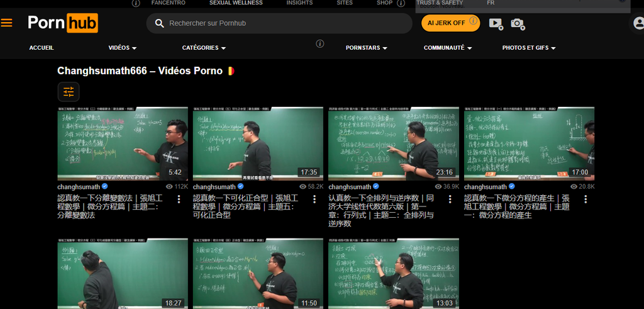Expand the COMMUNAUTÉ dropdown menu
The image size is (644, 309).
(x=448, y=48)
